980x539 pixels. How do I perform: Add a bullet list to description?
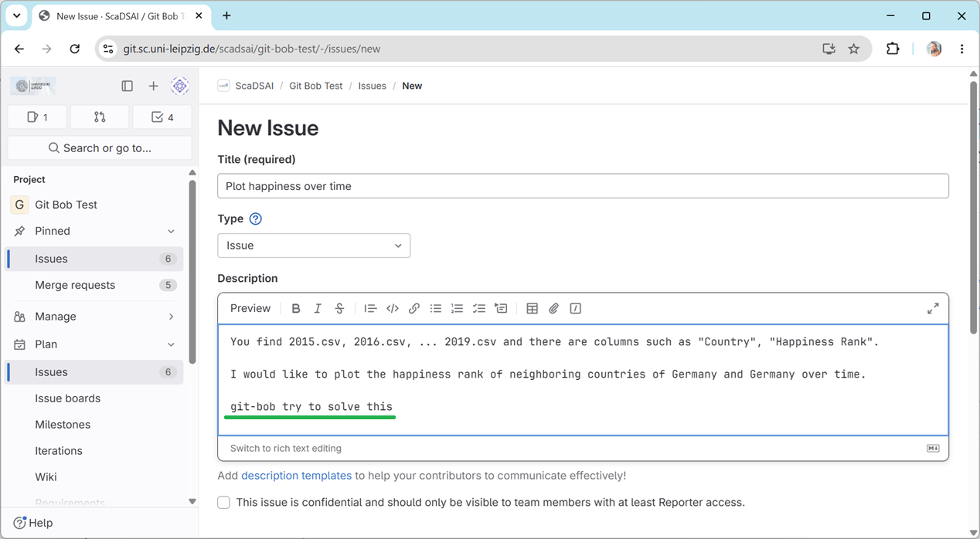click(436, 308)
